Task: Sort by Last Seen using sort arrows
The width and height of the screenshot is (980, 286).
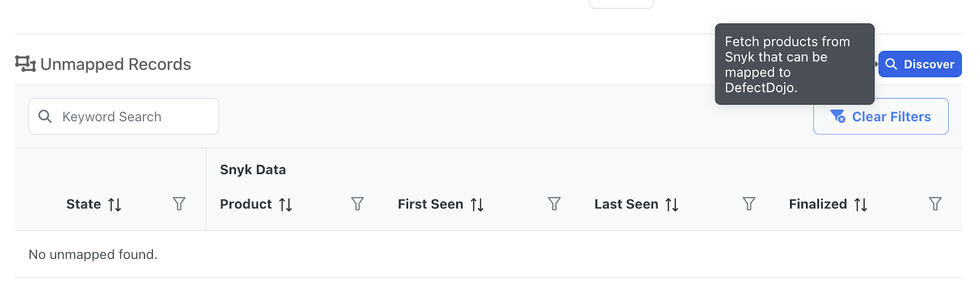Action: [672, 205]
